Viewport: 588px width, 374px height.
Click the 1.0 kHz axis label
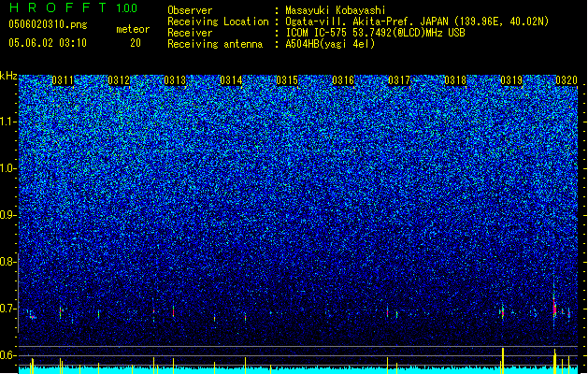click(8, 168)
